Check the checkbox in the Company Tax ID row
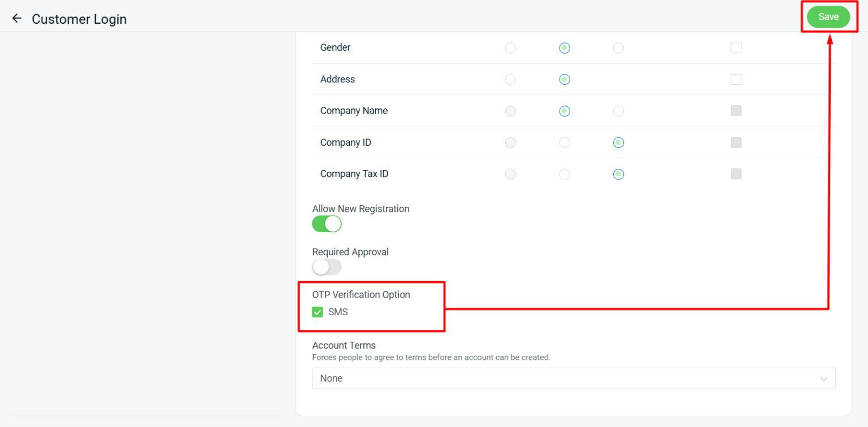The width and height of the screenshot is (868, 427). pyautogui.click(x=736, y=174)
